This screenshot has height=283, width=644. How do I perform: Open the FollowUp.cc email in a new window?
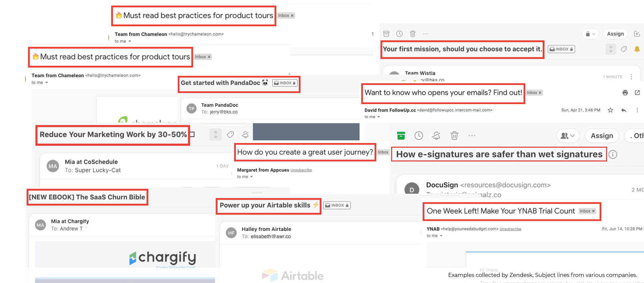click(637, 93)
